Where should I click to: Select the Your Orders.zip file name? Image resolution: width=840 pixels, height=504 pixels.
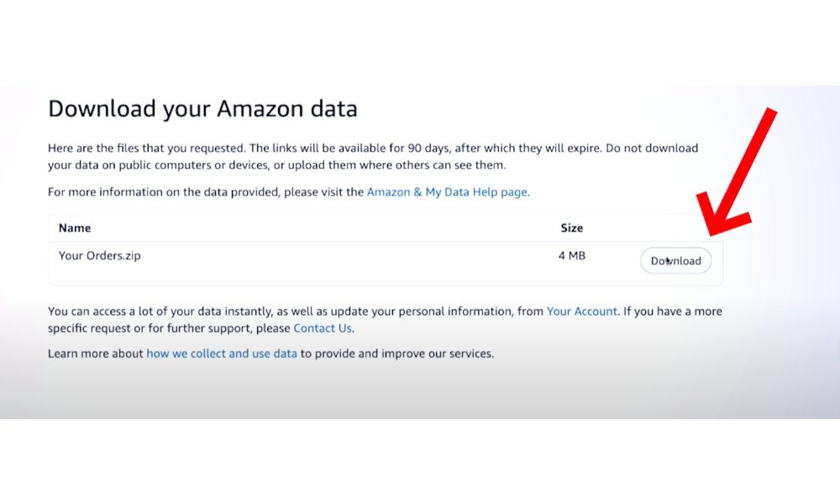coord(99,255)
